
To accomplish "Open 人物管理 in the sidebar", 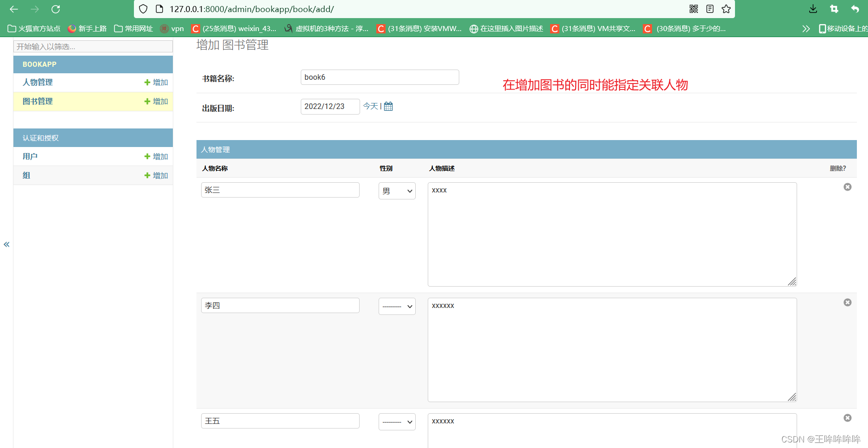I will tap(38, 82).
